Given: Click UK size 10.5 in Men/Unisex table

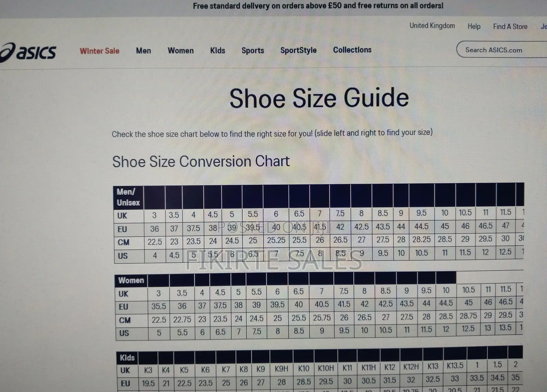Looking at the screenshot, I should point(465,213).
